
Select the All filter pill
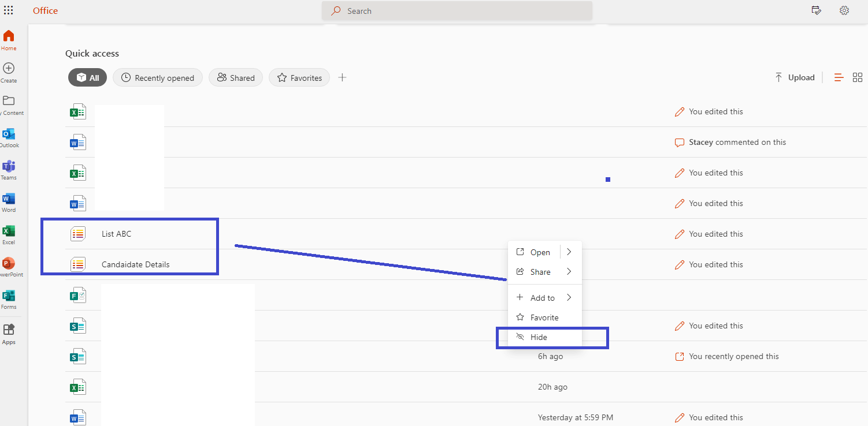tap(87, 78)
